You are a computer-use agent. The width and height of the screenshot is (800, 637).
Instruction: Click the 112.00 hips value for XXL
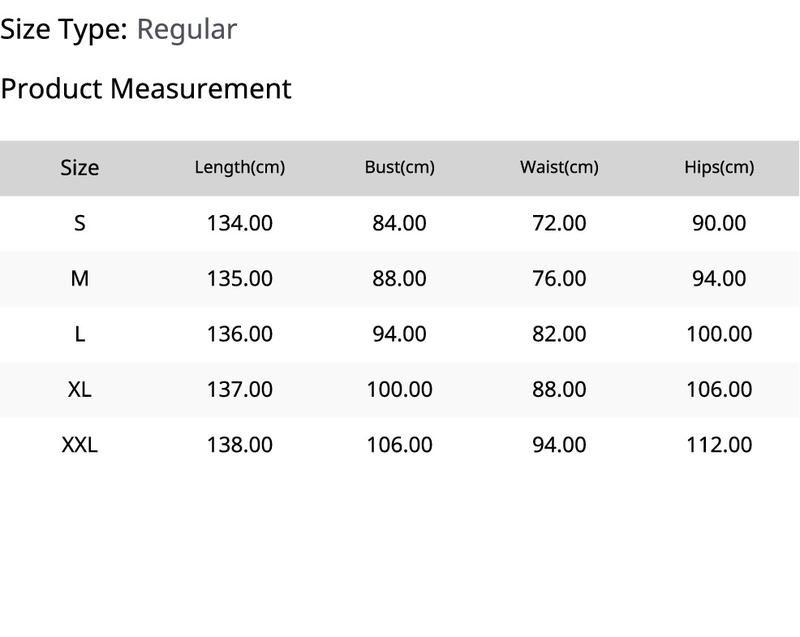(719, 445)
